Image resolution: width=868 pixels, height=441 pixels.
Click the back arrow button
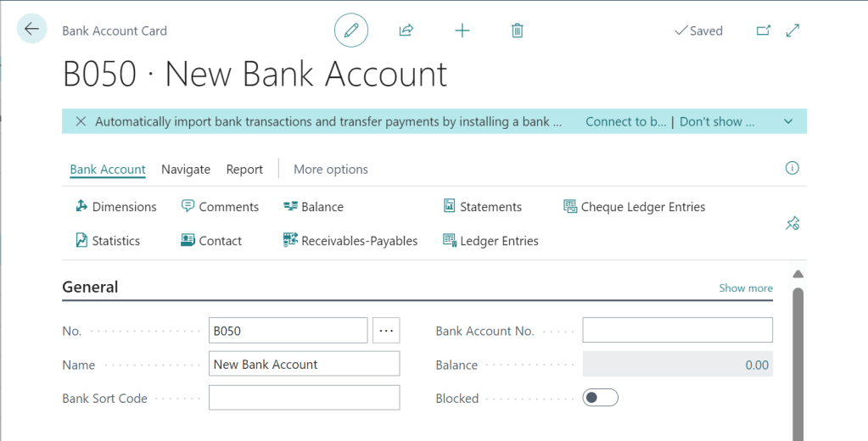31,30
